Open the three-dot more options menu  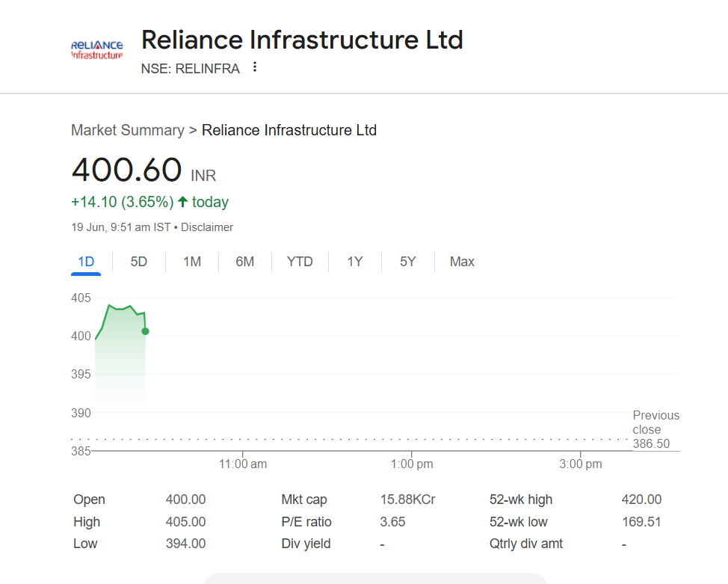[255, 67]
